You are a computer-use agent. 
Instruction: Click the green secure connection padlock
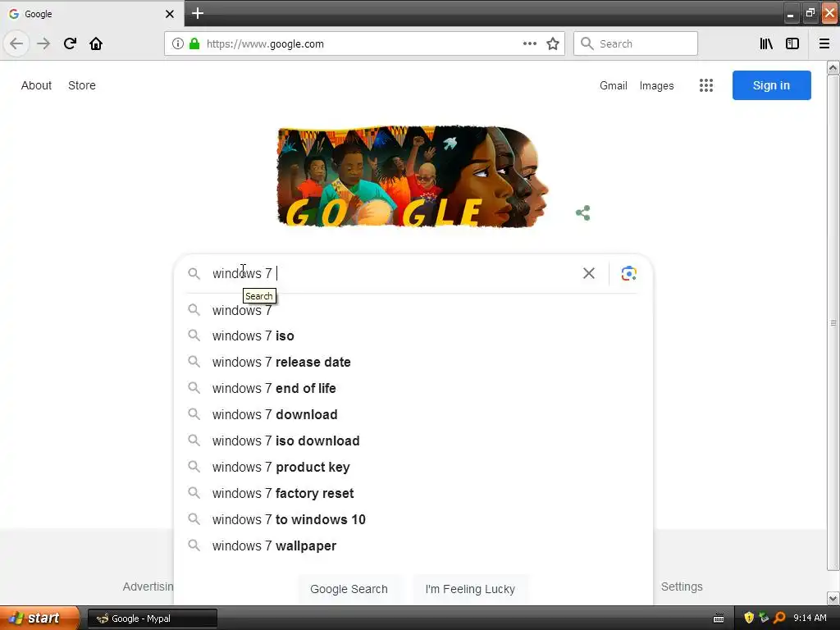[x=194, y=44]
